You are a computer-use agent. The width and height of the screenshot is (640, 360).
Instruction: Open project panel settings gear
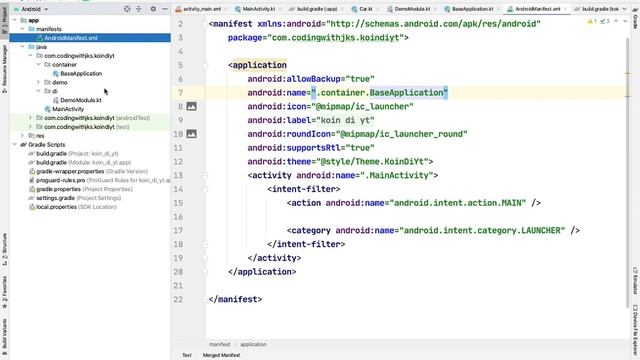click(153, 9)
